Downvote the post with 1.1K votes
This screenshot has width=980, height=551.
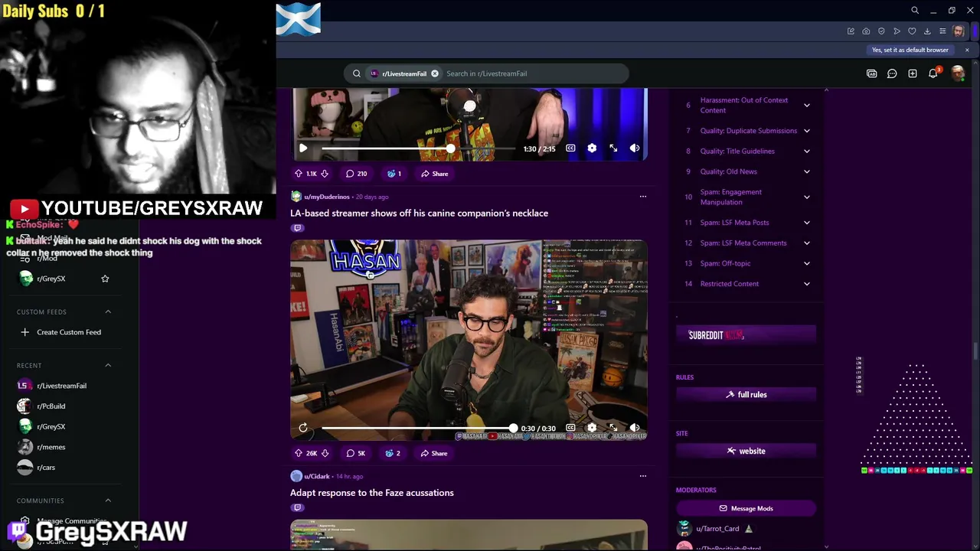click(x=325, y=174)
